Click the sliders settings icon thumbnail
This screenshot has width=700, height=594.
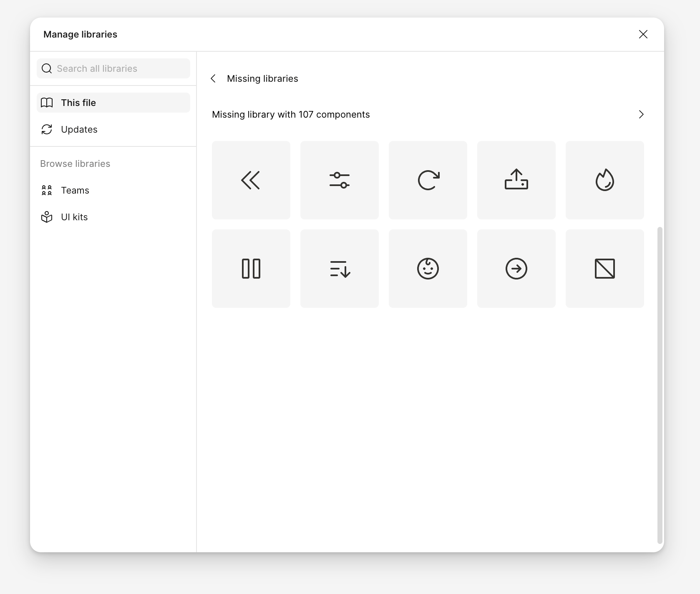coord(339,180)
